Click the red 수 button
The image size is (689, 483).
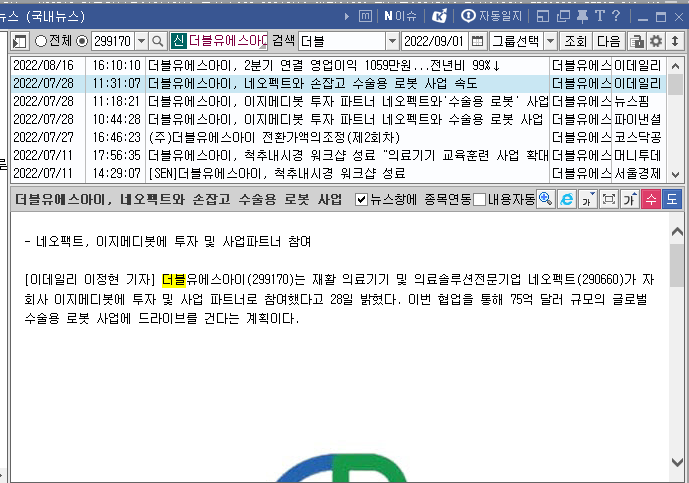click(x=651, y=199)
